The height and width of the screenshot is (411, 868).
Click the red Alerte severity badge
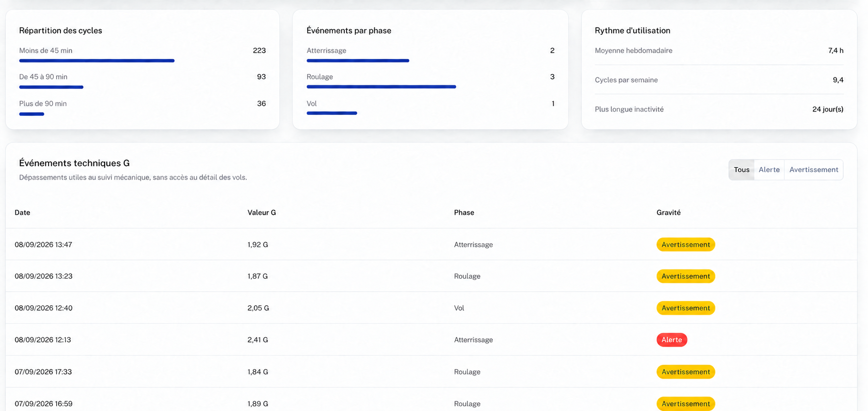click(x=671, y=340)
